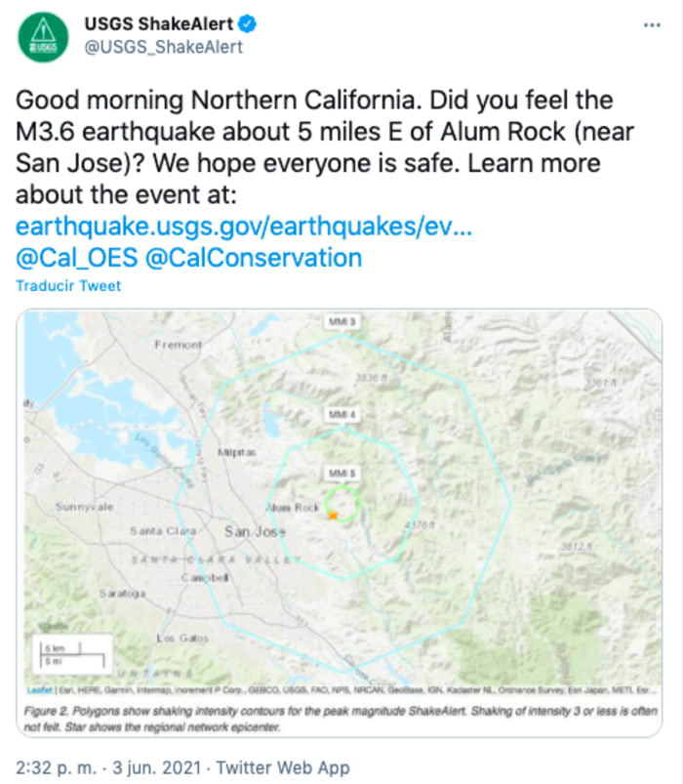Open the @Cal_OES mention
This screenshot has height=784, width=683.
(75, 258)
